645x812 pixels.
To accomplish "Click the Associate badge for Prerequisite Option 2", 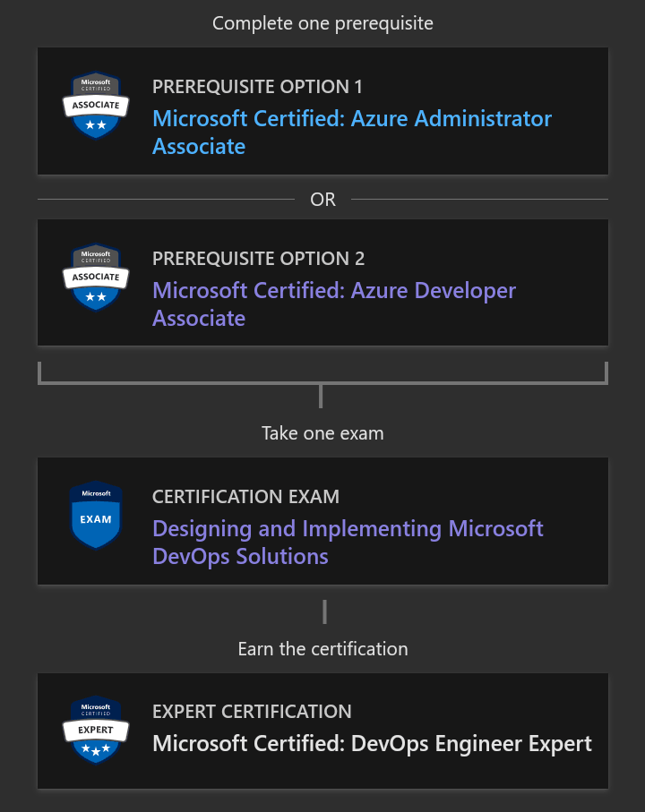I will tap(96, 277).
